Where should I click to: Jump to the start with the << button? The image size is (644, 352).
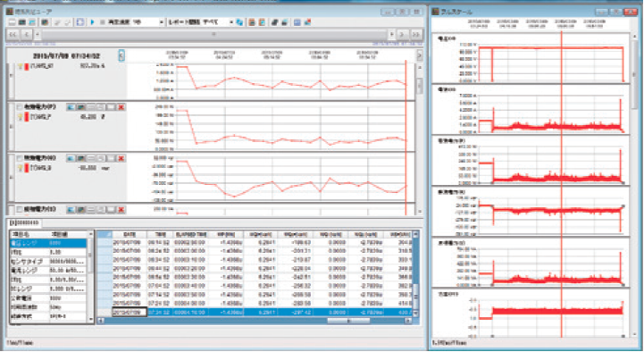coord(13,35)
